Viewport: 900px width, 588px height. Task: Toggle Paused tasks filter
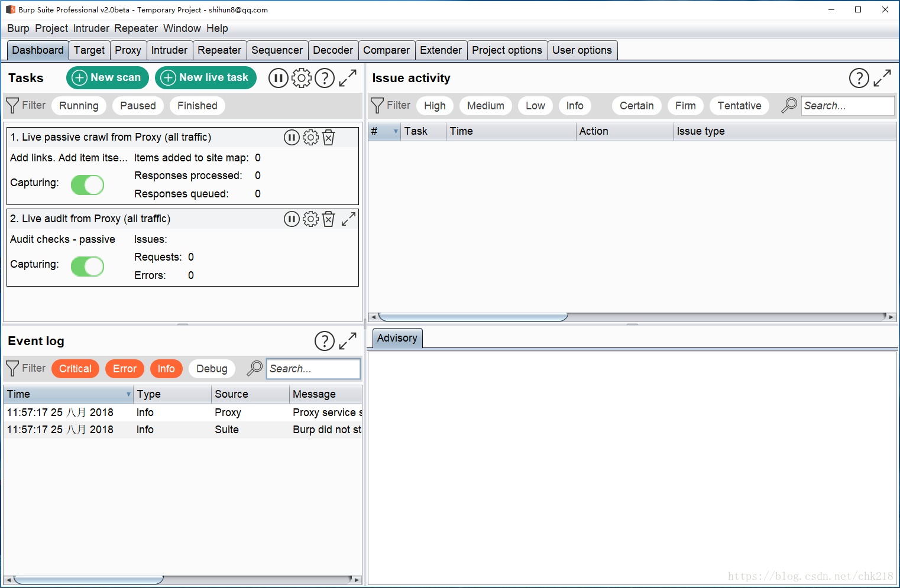pyautogui.click(x=138, y=106)
